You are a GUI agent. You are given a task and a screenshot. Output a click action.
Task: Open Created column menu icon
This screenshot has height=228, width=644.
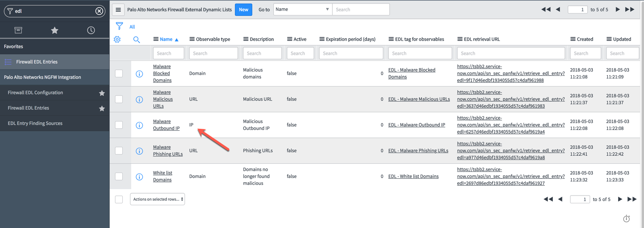[573, 39]
